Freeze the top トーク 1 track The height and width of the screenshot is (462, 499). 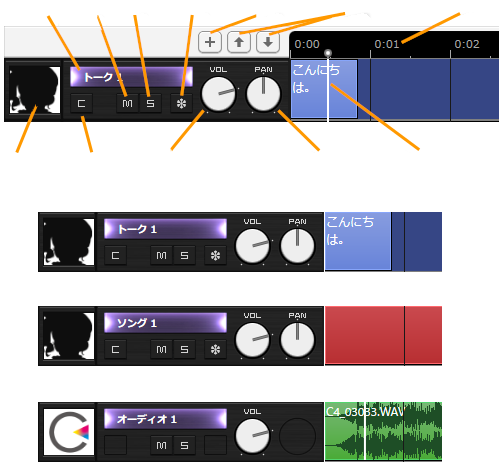coord(181,103)
